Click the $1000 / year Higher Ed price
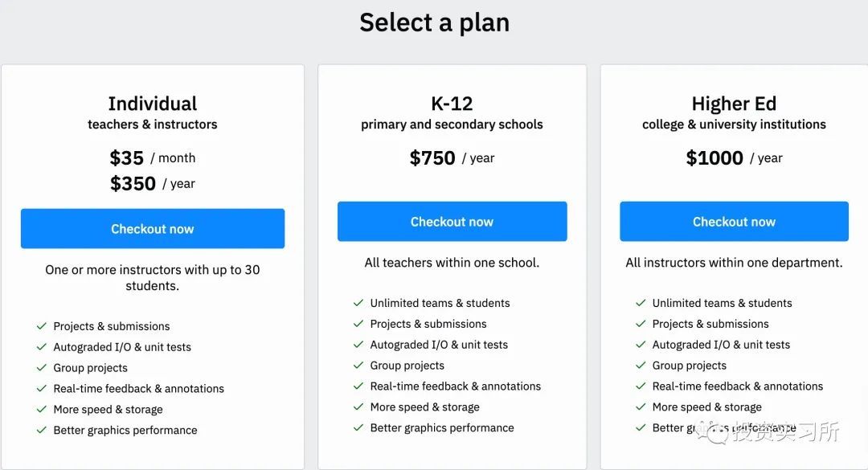The image size is (868, 470). tap(734, 157)
